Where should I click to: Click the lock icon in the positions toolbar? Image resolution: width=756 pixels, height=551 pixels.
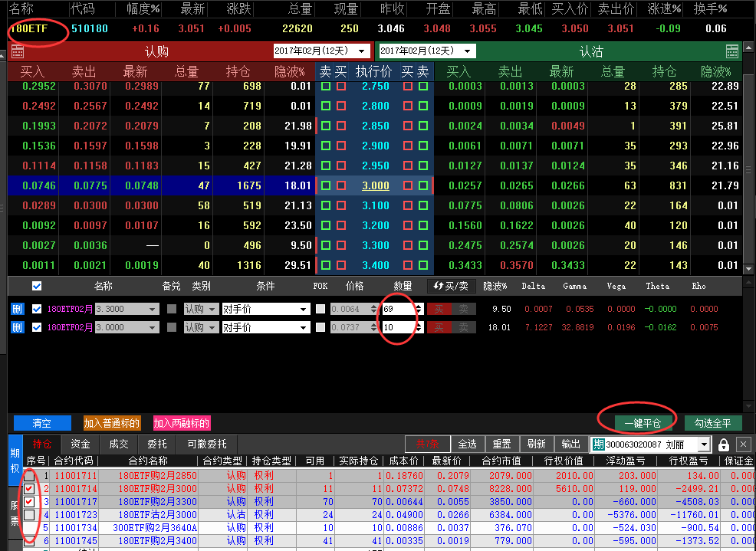point(723,444)
